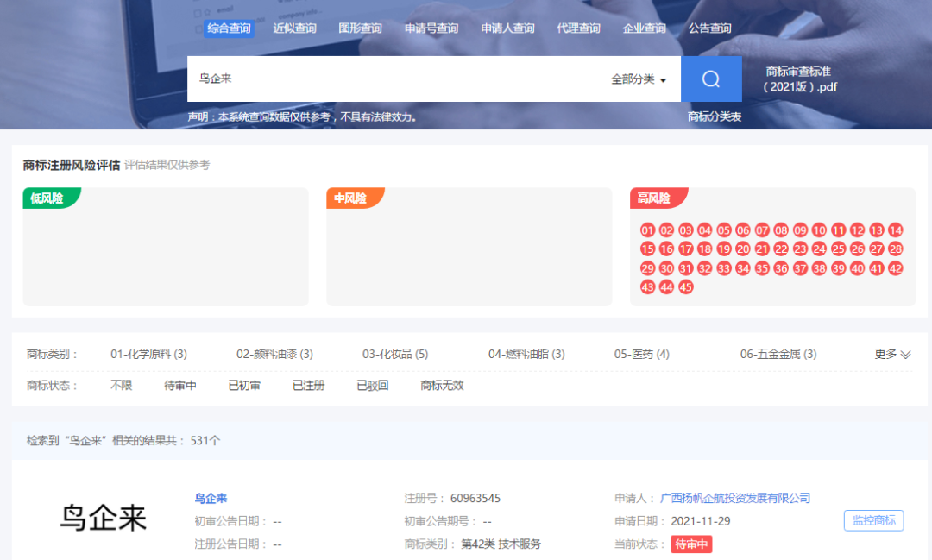Click the 鸟企来 trademark image thumbnail
Image resolution: width=932 pixels, height=560 pixels.
click(x=104, y=518)
